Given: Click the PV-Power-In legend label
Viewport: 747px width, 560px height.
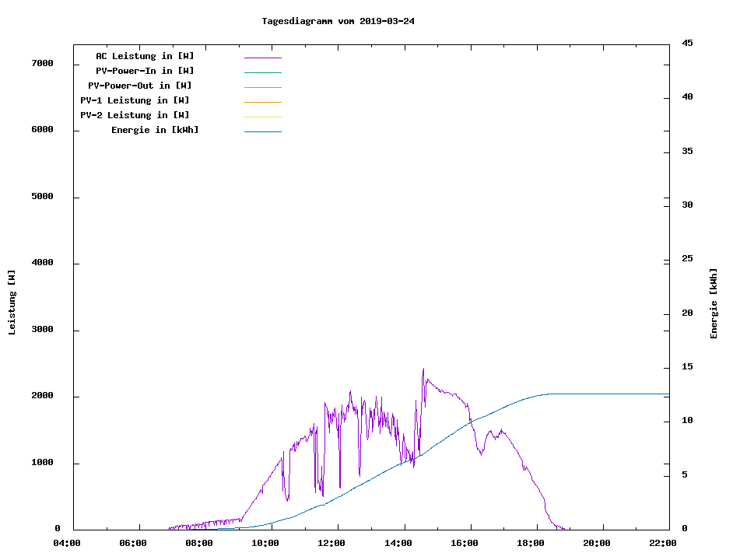Looking at the screenshot, I should coord(150,71).
